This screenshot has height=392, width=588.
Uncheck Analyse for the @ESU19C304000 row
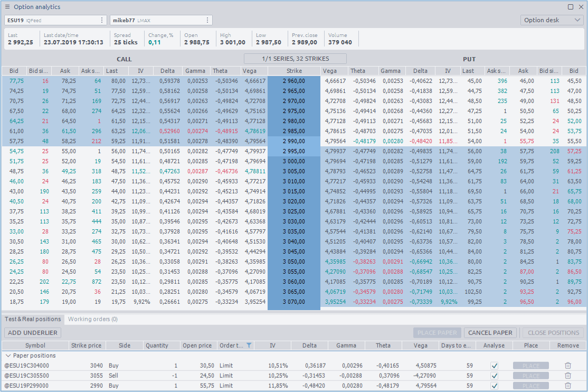click(495, 365)
